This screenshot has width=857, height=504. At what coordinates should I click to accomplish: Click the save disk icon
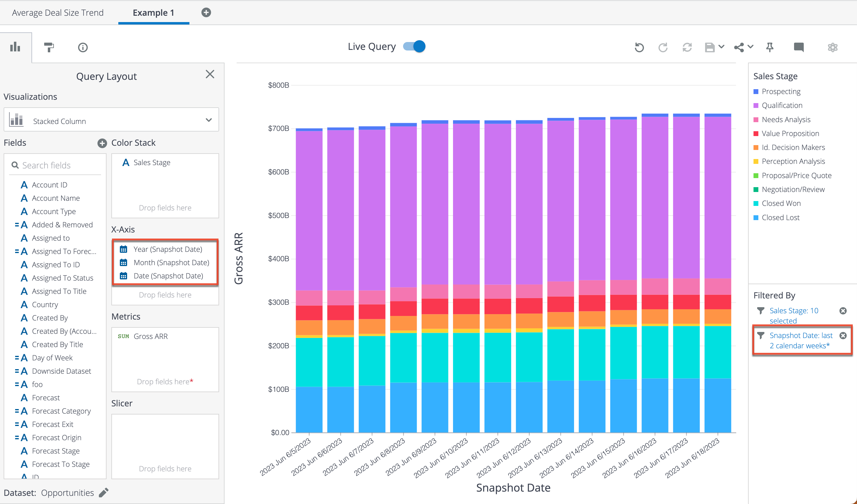pyautogui.click(x=709, y=47)
